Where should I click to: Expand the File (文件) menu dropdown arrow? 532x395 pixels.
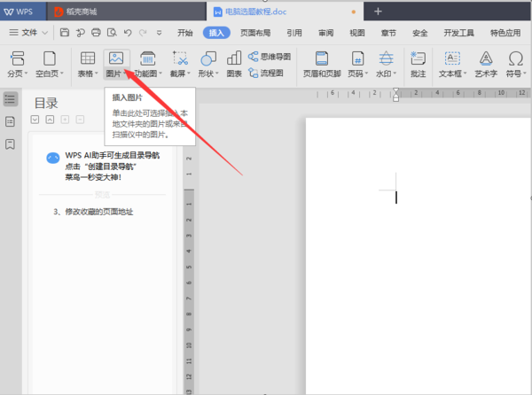click(x=45, y=33)
